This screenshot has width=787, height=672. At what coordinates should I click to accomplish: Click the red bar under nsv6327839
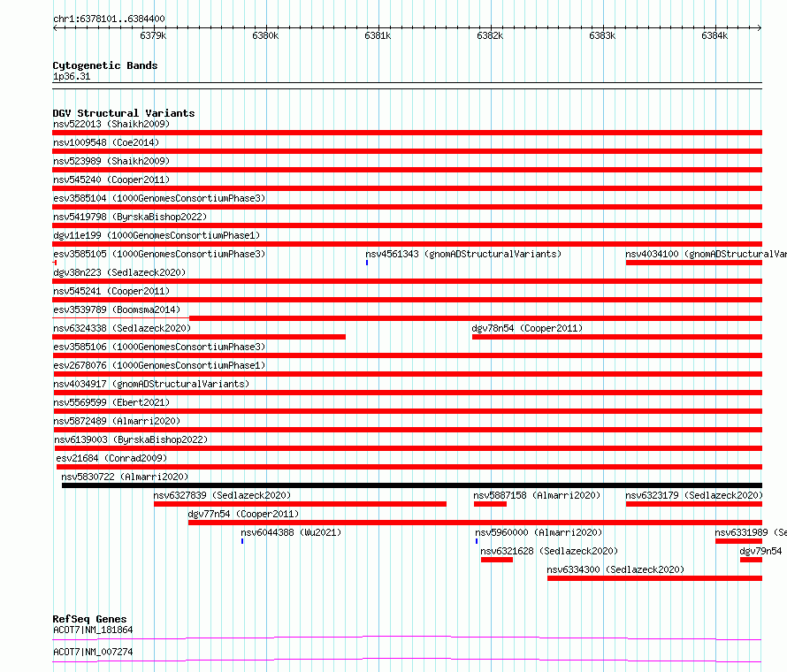point(300,504)
